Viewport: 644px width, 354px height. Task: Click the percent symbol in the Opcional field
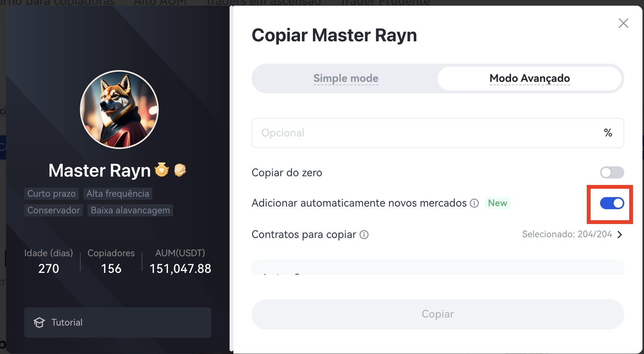[x=608, y=133]
